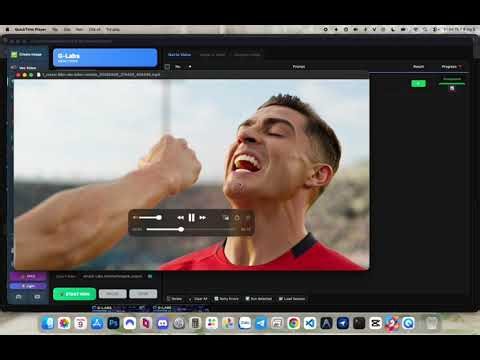Toggle the Run Selected checkbox

pyautogui.click(x=247, y=299)
